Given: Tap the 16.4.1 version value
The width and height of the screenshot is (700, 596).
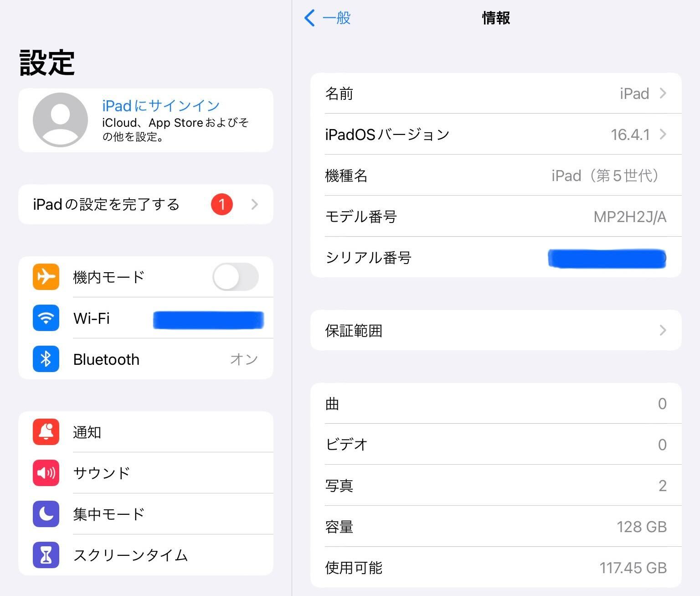Looking at the screenshot, I should [630, 135].
